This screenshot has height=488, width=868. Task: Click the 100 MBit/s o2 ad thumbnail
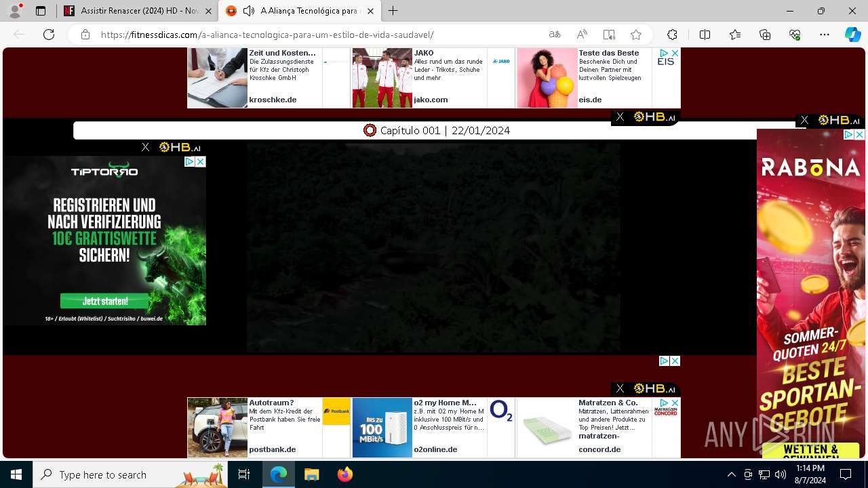(382, 428)
